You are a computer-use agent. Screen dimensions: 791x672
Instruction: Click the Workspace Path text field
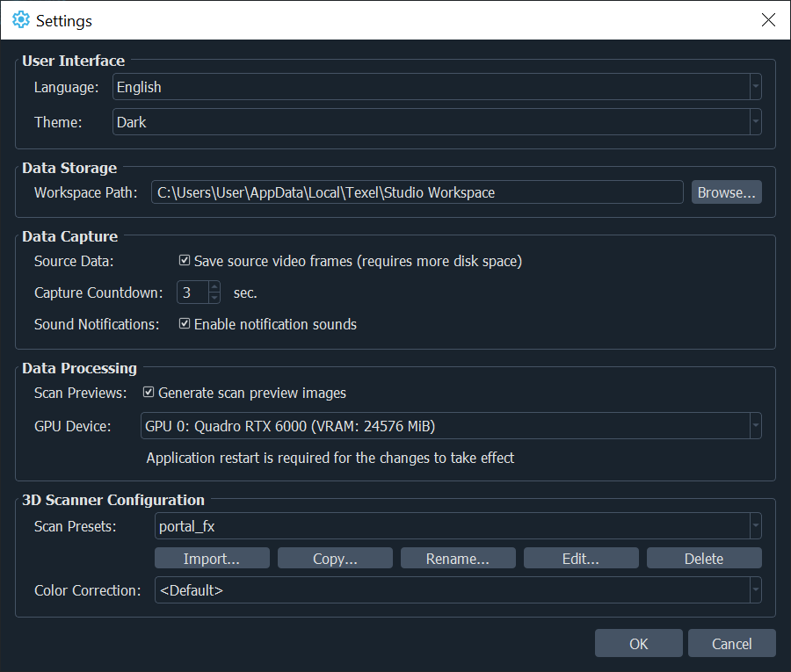[417, 191]
